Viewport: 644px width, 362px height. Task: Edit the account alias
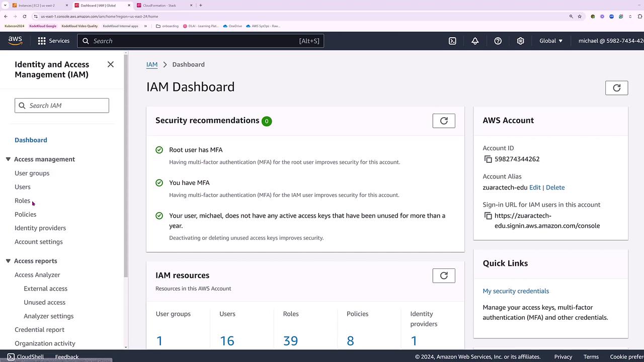click(x=535, y=188)
